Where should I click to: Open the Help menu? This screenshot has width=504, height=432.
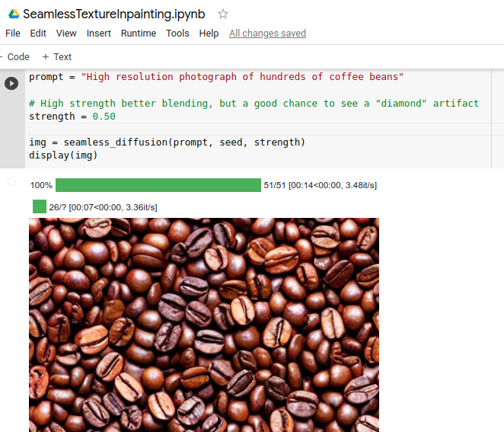209,34
